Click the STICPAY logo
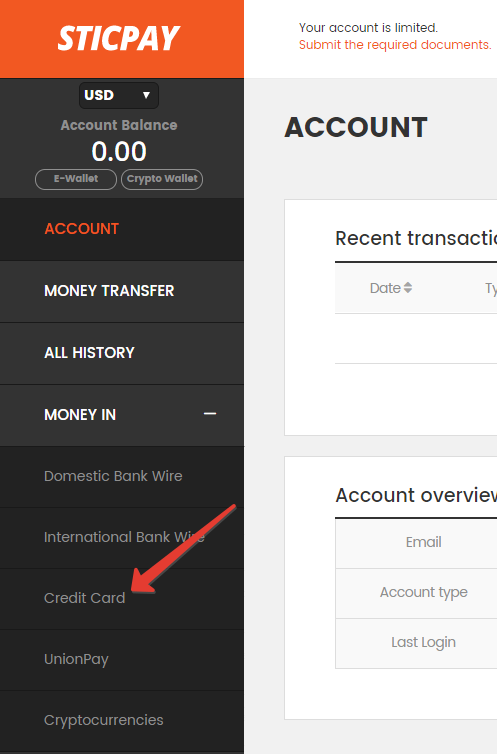 coord(118,38)
